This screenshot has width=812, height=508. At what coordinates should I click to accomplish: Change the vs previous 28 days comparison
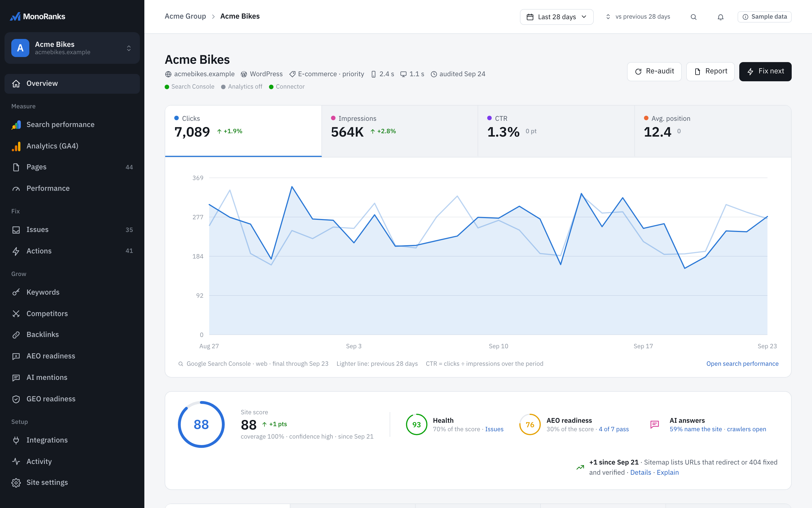click(638, 17)
